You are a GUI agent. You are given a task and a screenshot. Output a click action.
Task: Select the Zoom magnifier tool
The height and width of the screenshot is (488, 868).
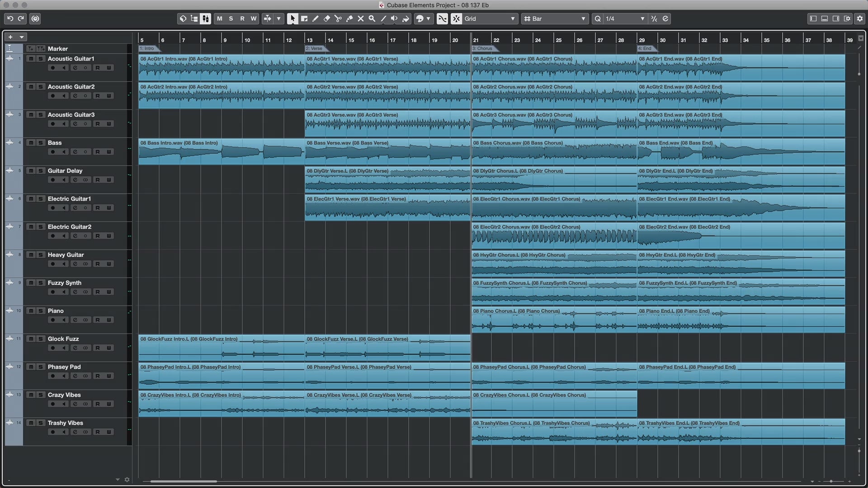coord(372,19)
